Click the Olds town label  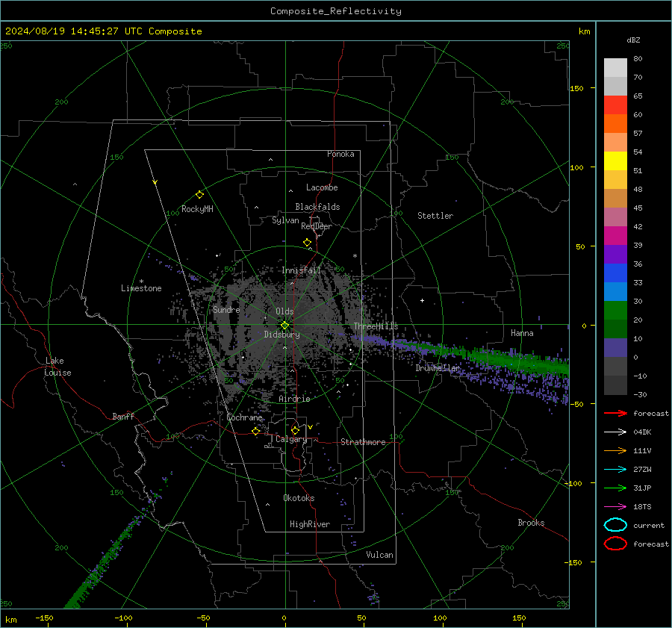(284, 311)
